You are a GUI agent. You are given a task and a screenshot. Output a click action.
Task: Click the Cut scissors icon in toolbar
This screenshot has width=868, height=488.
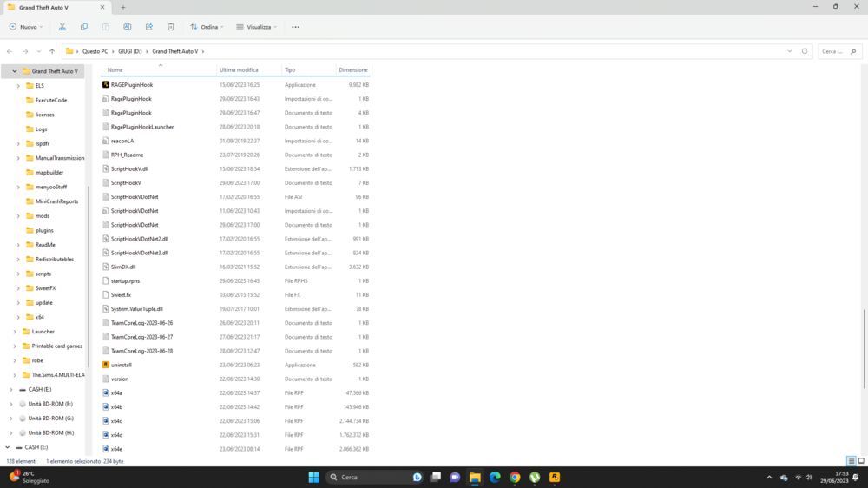[x=62, y=27]
